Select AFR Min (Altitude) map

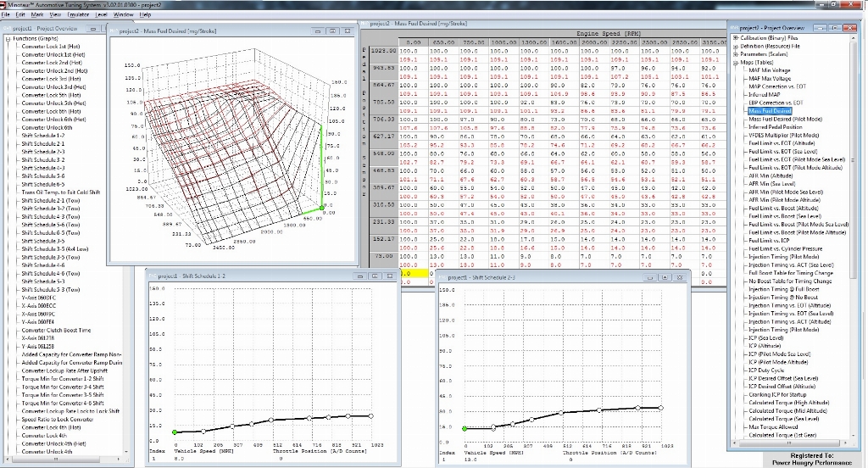(771, 175)
